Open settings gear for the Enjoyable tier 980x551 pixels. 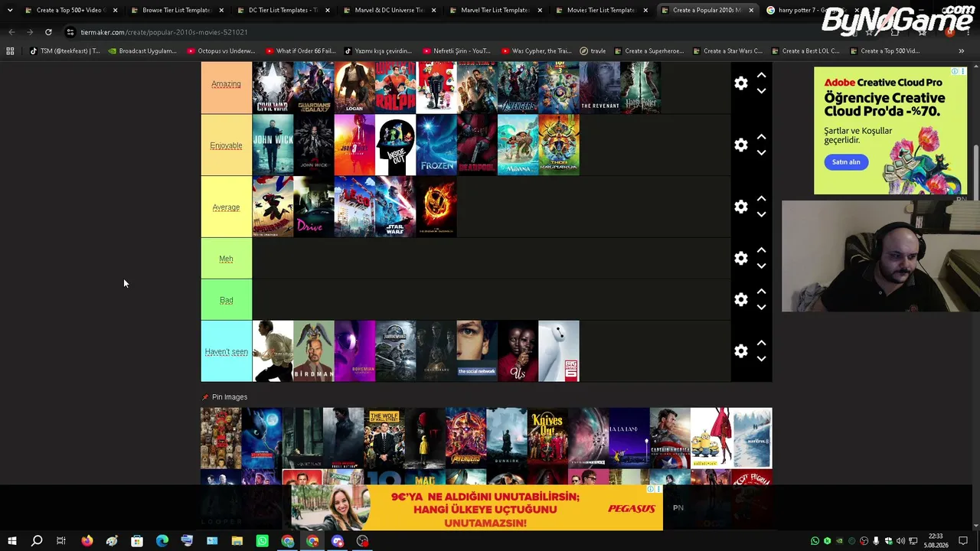point(740,145)
